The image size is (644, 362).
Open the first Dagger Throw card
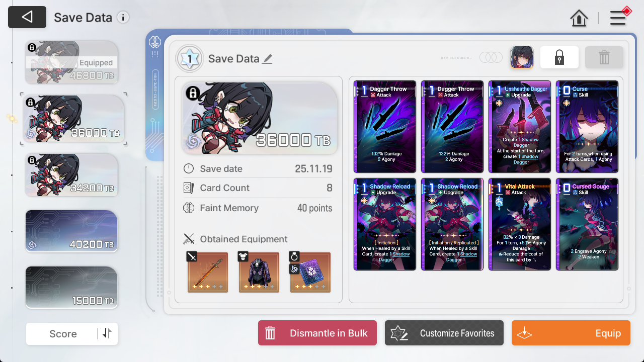coord(385,127)
